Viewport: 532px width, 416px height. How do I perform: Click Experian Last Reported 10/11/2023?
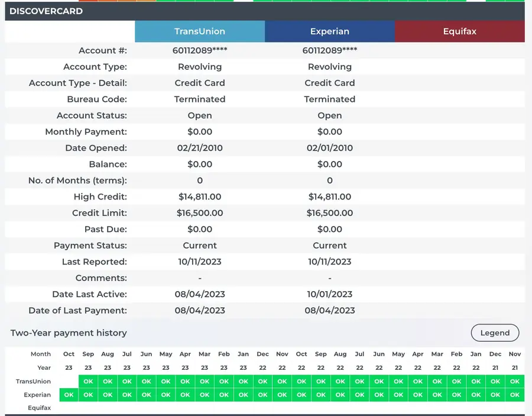(x=330, y=262)
